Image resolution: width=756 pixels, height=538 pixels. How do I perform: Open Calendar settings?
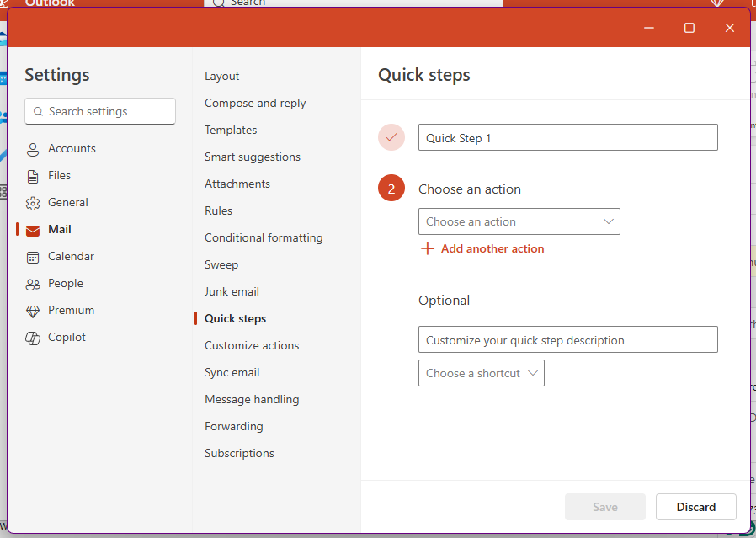tap(71, 257)
